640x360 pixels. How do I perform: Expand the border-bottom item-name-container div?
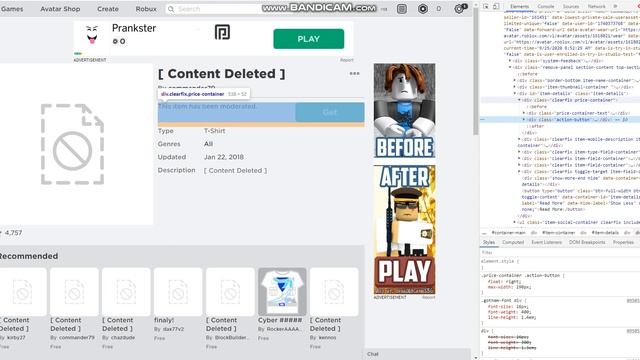tap(514, 80)
